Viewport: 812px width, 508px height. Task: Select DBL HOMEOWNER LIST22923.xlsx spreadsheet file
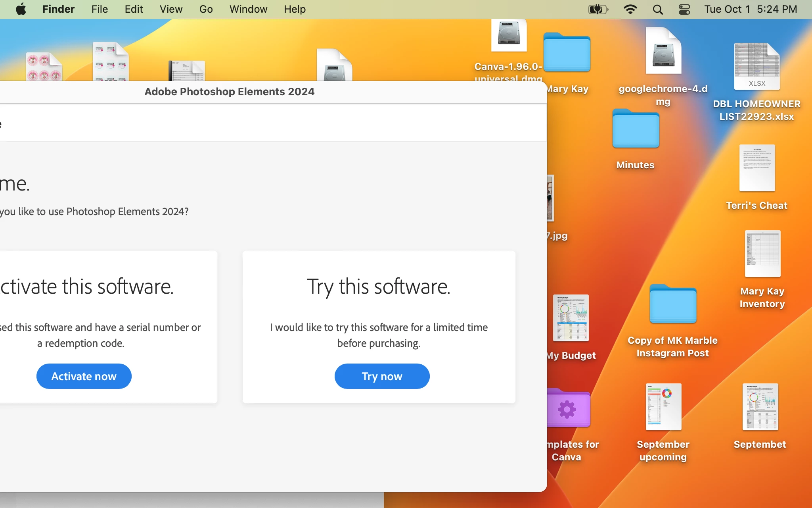[x=756, y=66]
